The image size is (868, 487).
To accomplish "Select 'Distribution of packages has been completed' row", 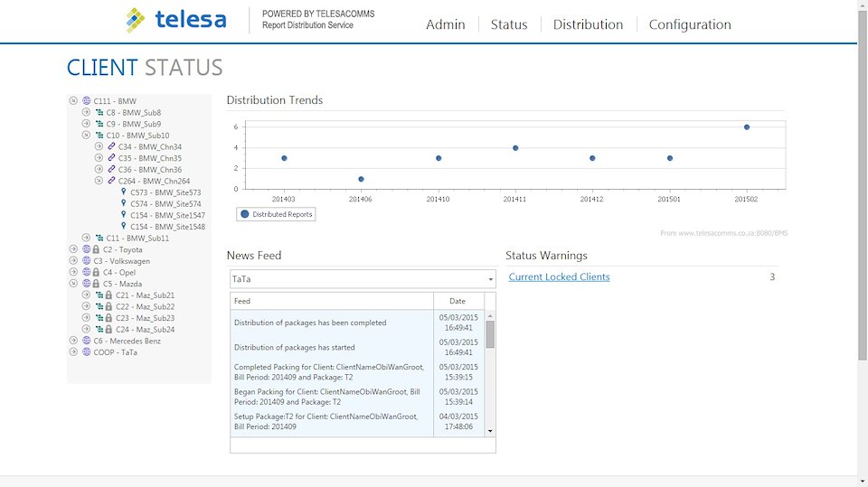I will 357,323.
